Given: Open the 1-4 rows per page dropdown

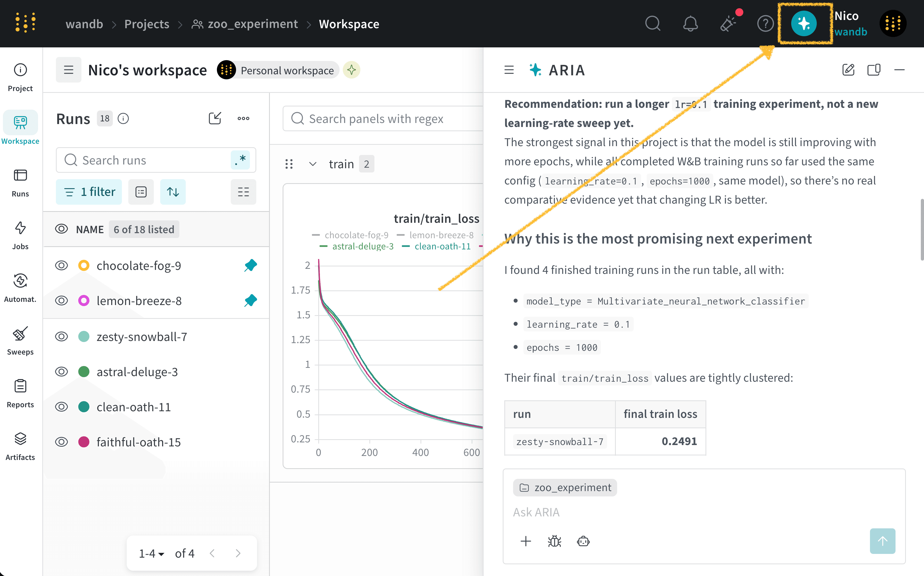Looking at the screenshot, I should [151, 553].
